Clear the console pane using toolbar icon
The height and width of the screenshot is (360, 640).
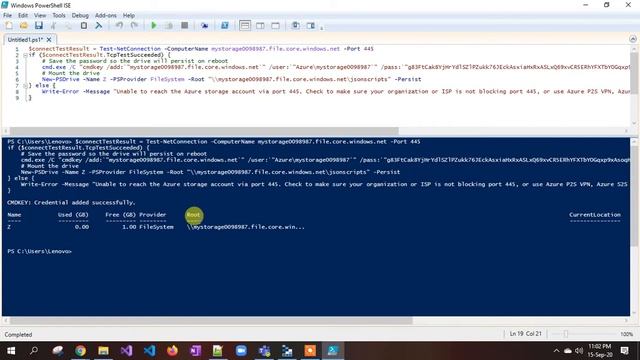pos(98,25)
